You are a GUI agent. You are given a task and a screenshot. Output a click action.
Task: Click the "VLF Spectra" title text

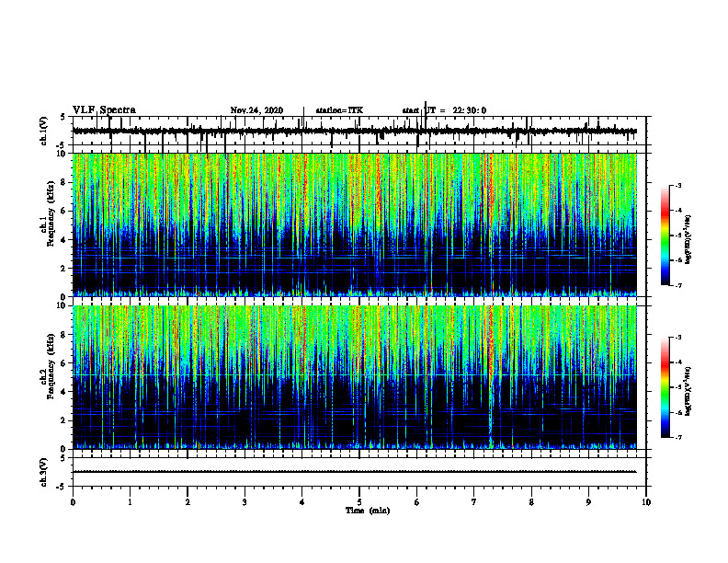click(x=104, y=110)
